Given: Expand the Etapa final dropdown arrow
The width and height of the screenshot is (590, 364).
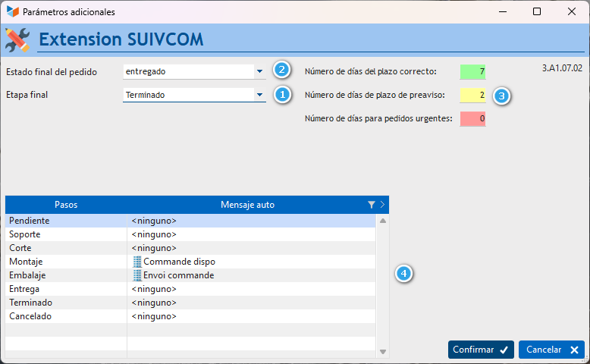Looking at the screenshot, I should tap(259, 95).
